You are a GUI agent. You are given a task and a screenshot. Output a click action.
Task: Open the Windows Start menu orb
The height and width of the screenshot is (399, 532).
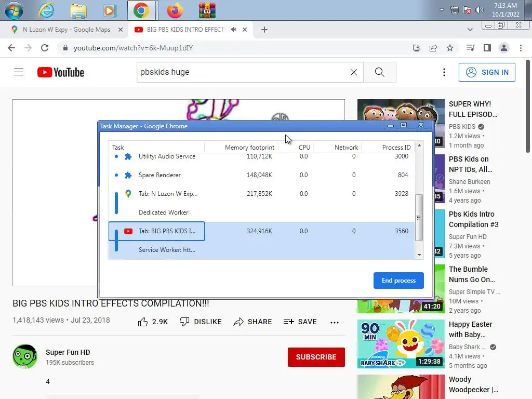point(14,10)
